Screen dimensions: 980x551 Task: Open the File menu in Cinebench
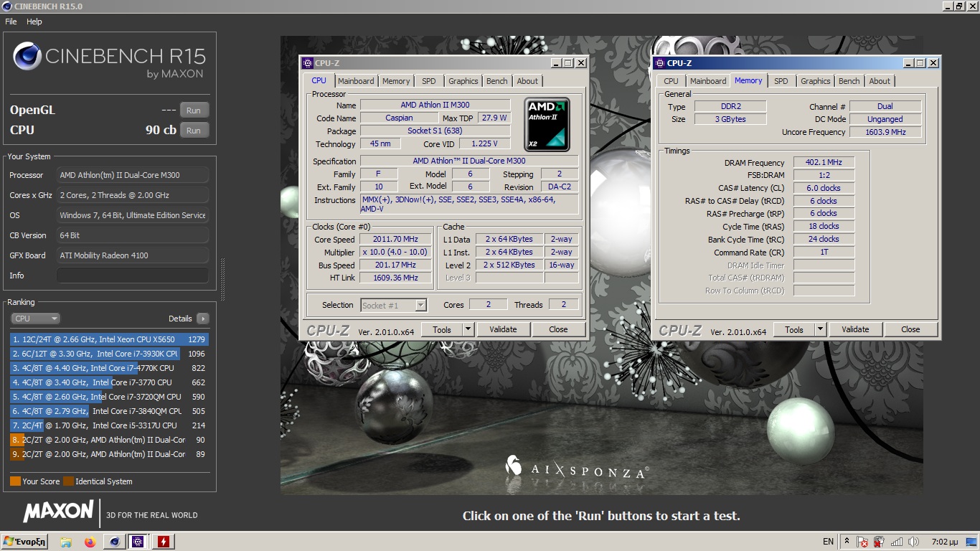(x=11, y=22)
